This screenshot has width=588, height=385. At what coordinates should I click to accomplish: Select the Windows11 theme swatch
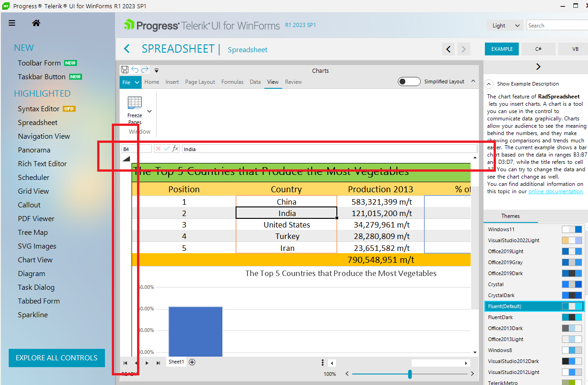[572, 229]
